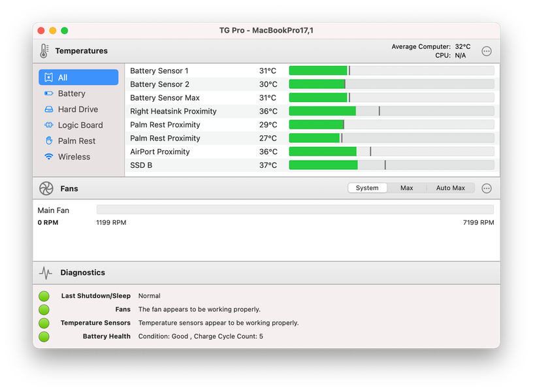Click the Main Fan speed slider bar
533x392 pixels.
pyautogui.click(x=295, y=210)
